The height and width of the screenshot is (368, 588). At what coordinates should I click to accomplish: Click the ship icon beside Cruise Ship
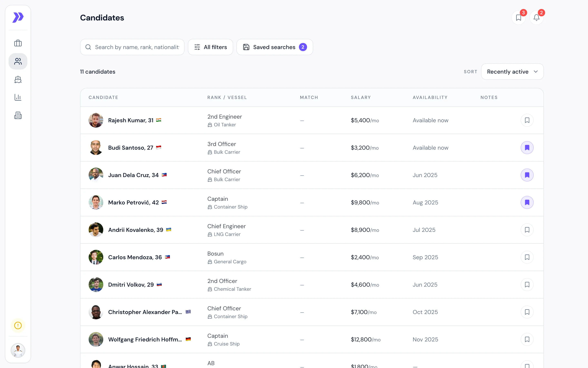coord(210,344)
